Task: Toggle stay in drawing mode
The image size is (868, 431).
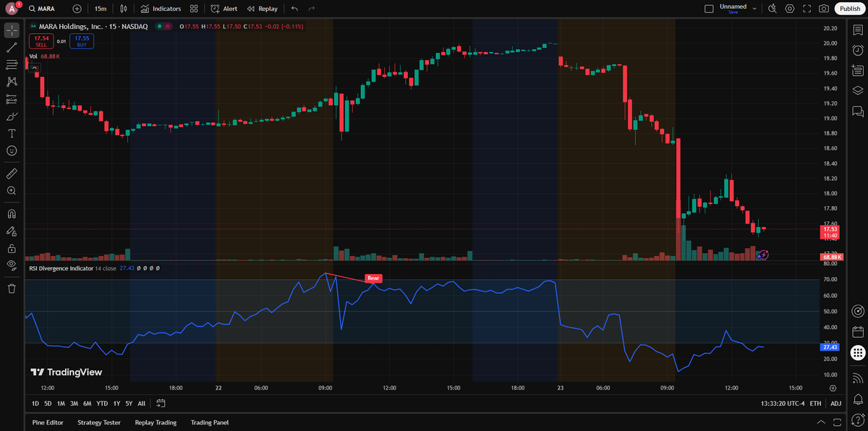Action: 12,231
